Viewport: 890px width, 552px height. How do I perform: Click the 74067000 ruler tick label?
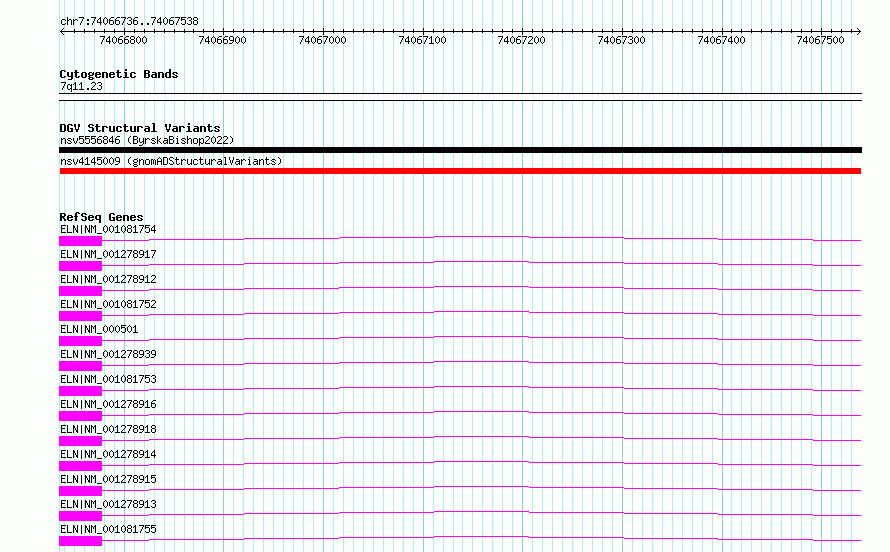[322, 40]
